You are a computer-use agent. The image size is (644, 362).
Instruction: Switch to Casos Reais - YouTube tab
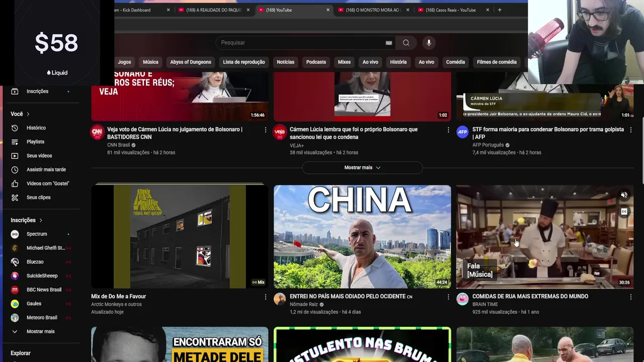[x=451, y=10]
